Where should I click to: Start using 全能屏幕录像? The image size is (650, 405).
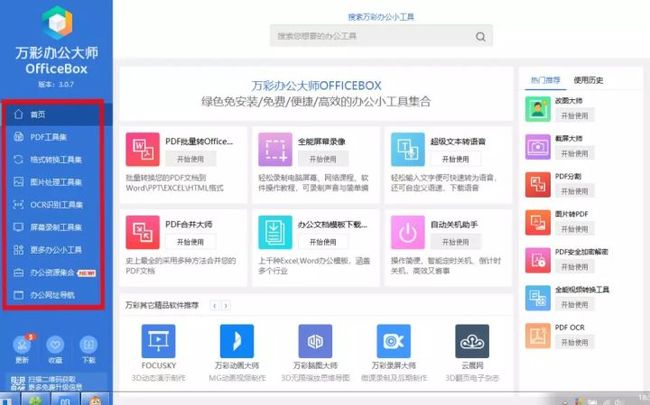coord(323,159)
